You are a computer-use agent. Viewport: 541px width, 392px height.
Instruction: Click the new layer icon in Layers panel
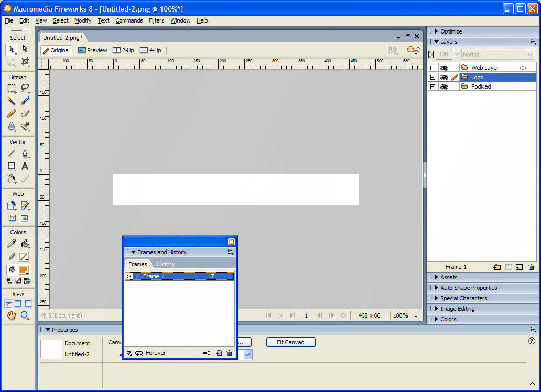(496, 267)
